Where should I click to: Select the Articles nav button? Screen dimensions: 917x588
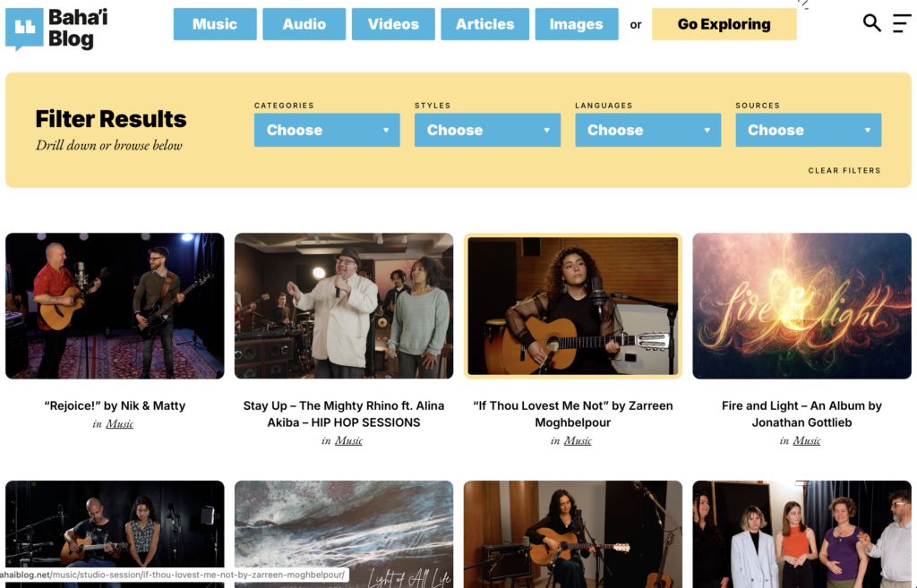[484, 24]
